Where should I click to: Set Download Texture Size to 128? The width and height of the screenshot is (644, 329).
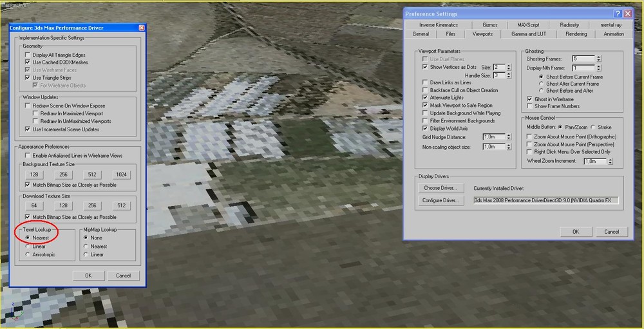click(63, 206)
